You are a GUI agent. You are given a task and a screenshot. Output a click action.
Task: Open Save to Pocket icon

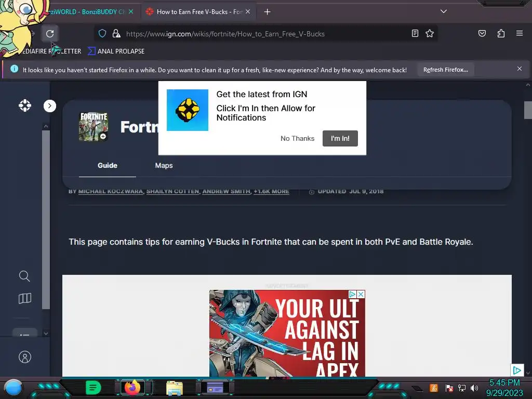(x=482, y=33)
